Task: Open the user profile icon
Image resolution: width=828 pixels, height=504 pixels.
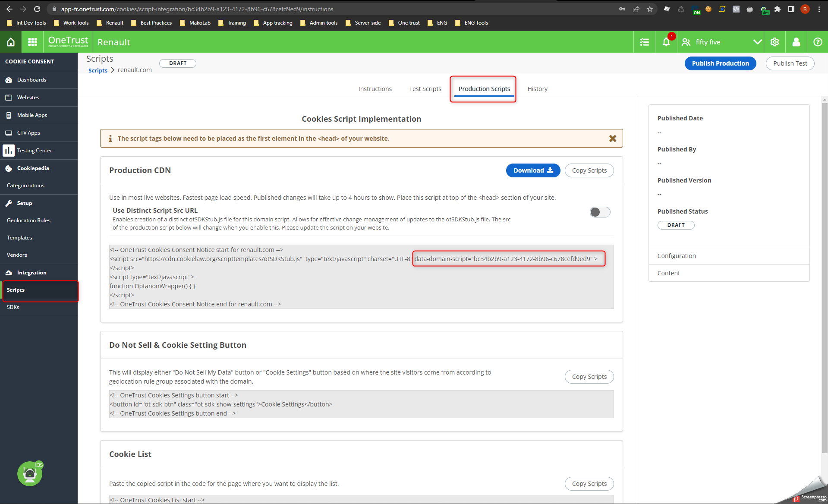Action: coord(797,42)
